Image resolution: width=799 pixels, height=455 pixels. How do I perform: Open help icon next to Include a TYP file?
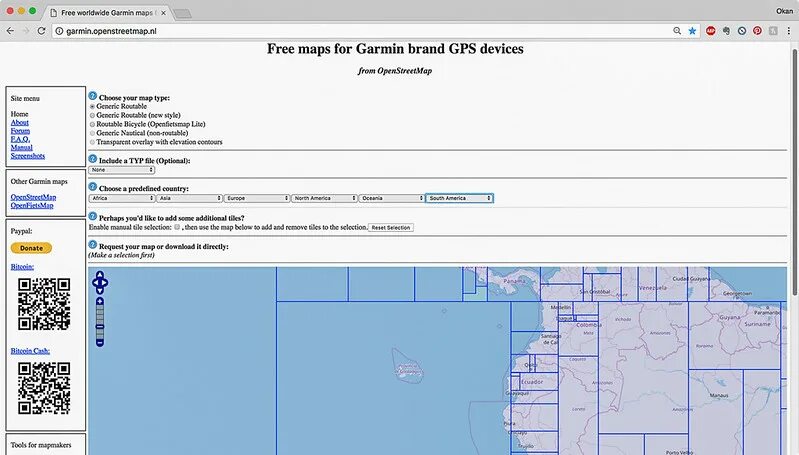click(93, 159)
